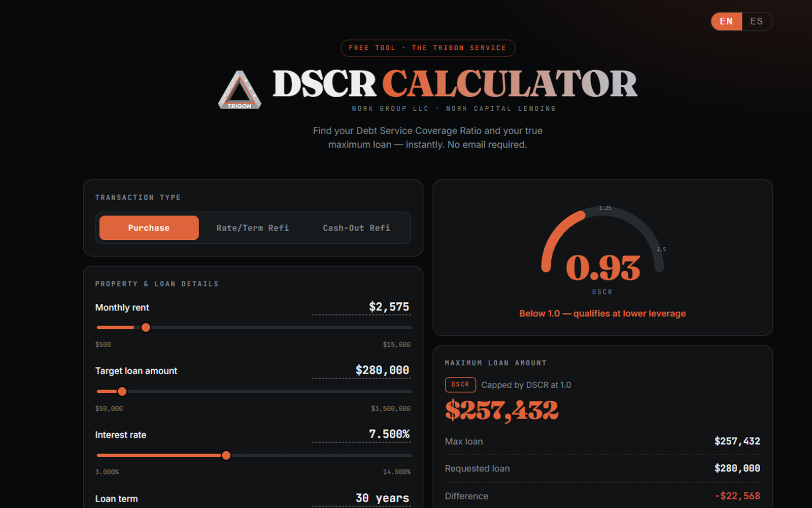The image size is (812, 508).
Task: Click the $50,000 minimum loan label
Action: tap(109, 408)
